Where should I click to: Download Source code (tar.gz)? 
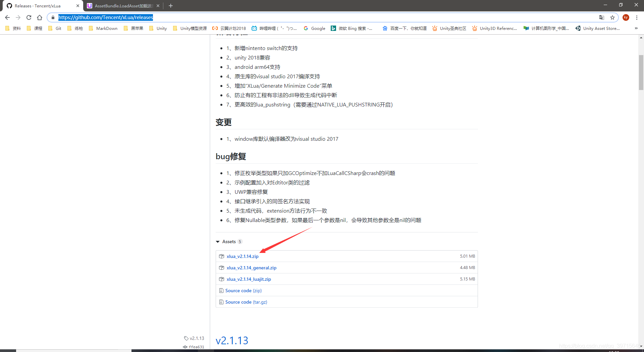click(246, 302)
